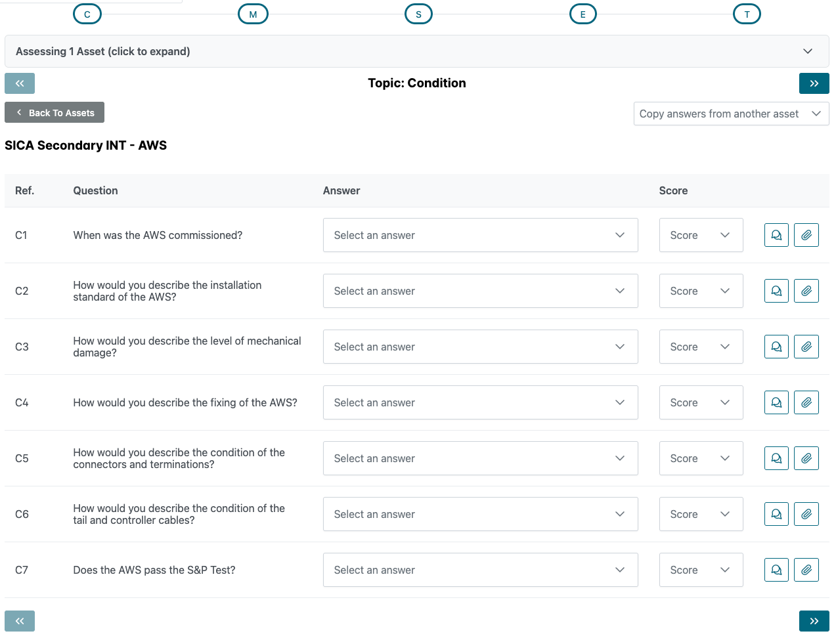Select an answer for mechanical damage question
The image size is (836, 644).
[480, 347]
